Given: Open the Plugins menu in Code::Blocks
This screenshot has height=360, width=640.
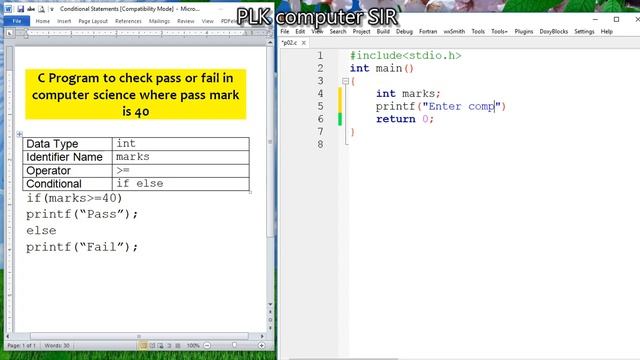Looking at the screenshot, I should click(x=524, y=31).
